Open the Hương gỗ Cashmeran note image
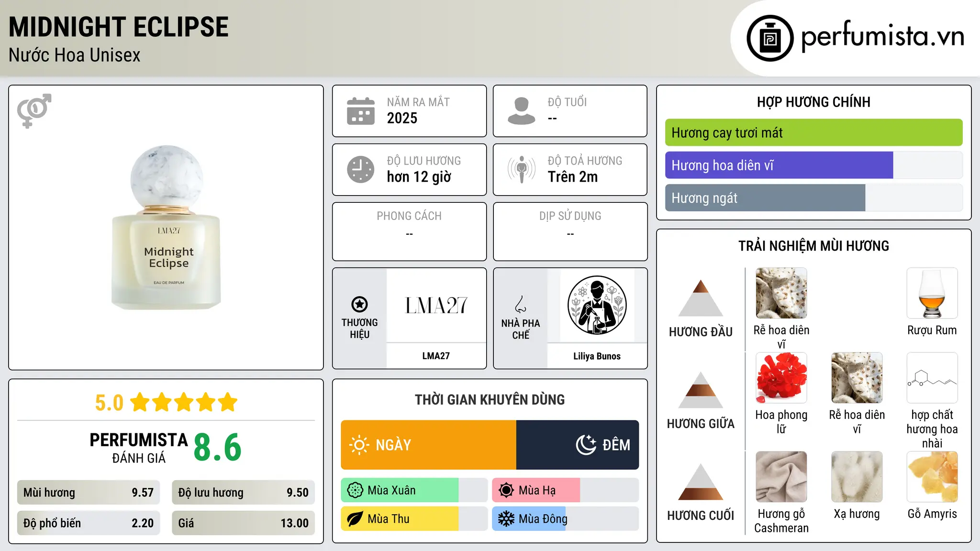This screenshot has width=980, height=551. [x=781, y=477]
